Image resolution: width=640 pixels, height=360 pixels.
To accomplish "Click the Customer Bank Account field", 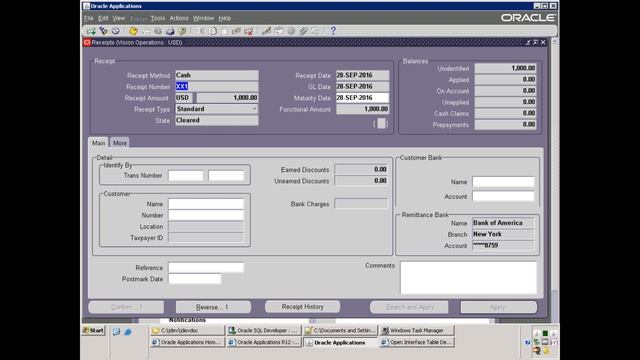I will click(503, 196).
